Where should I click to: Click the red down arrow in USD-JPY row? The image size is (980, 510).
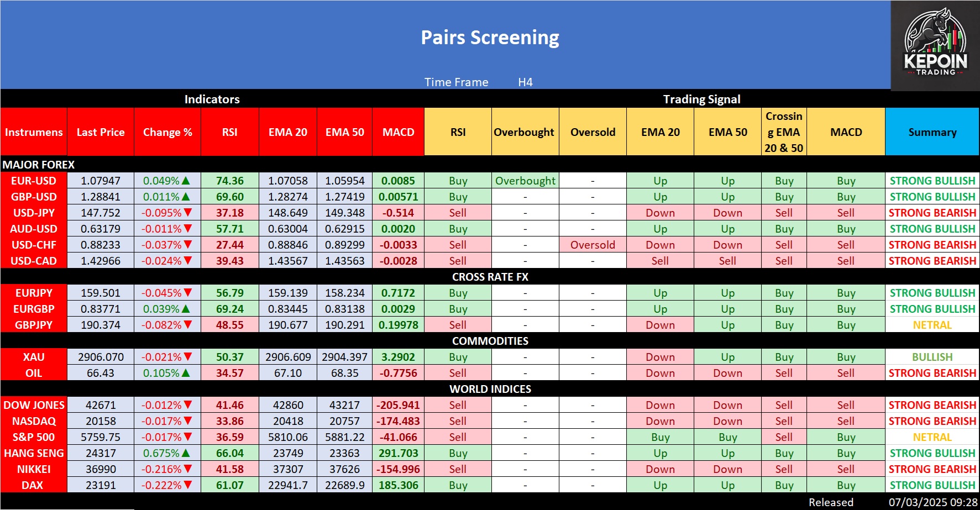coord(188,213)
